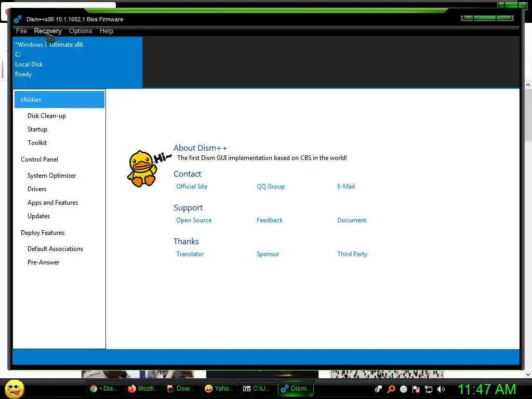This screenshot has width=532, height=399.
Task: Switch to the Dow... taskbar button
Action: pyautogui.click(x=181, y=389)
